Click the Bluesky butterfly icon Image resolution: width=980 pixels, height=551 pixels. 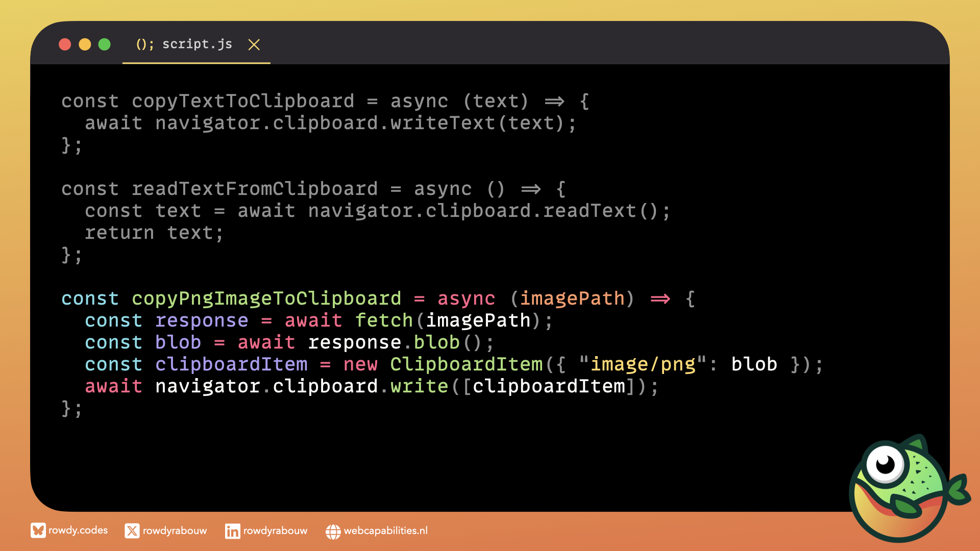pos(38,531)
